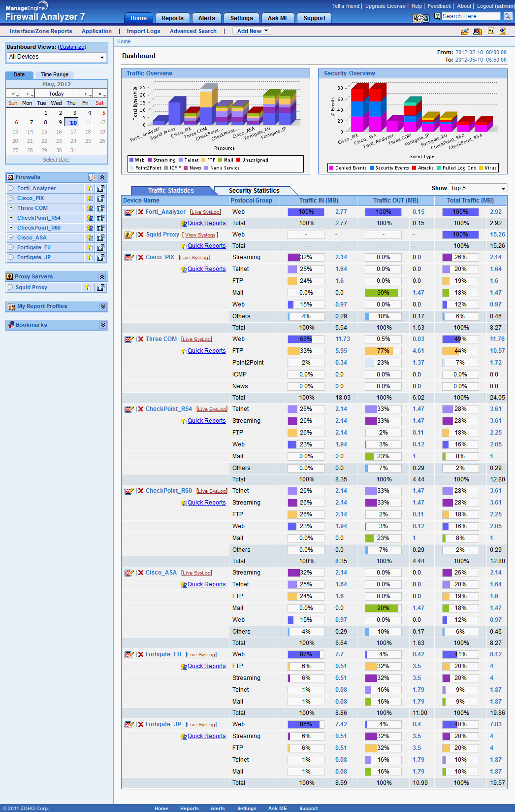
Task: Click the search magnifier icon
Action: click(x=507, y=16)
